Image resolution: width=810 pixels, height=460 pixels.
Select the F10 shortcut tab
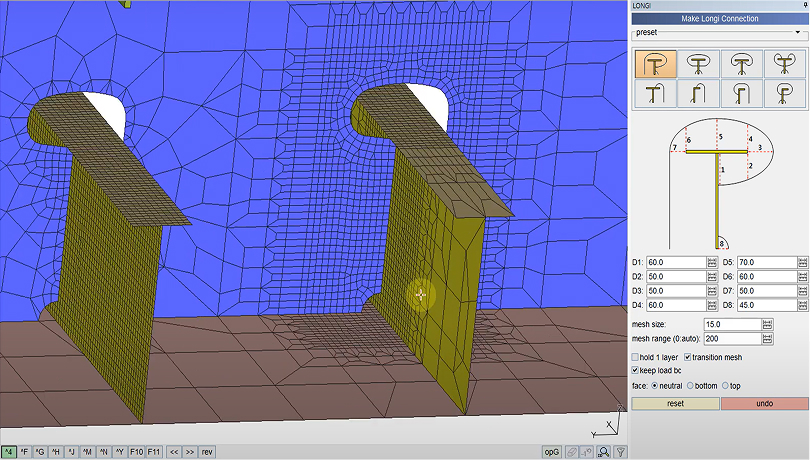[x=136, y=452]
